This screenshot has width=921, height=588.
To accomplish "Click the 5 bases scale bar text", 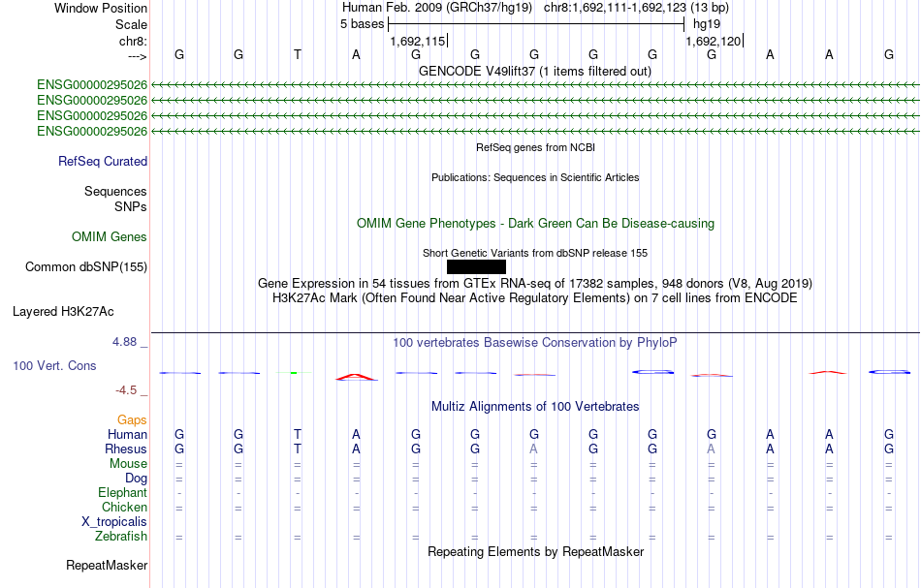I will click(363, 24).
